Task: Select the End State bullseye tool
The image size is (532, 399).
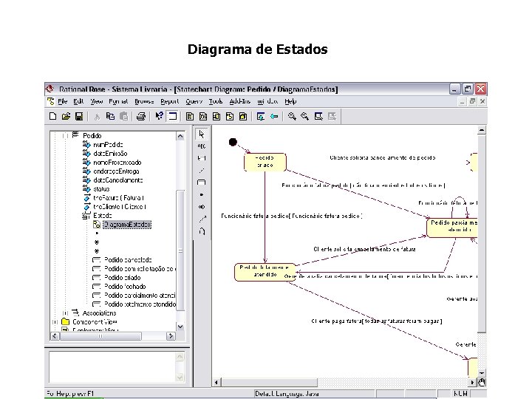Action: tap(202, 207)
